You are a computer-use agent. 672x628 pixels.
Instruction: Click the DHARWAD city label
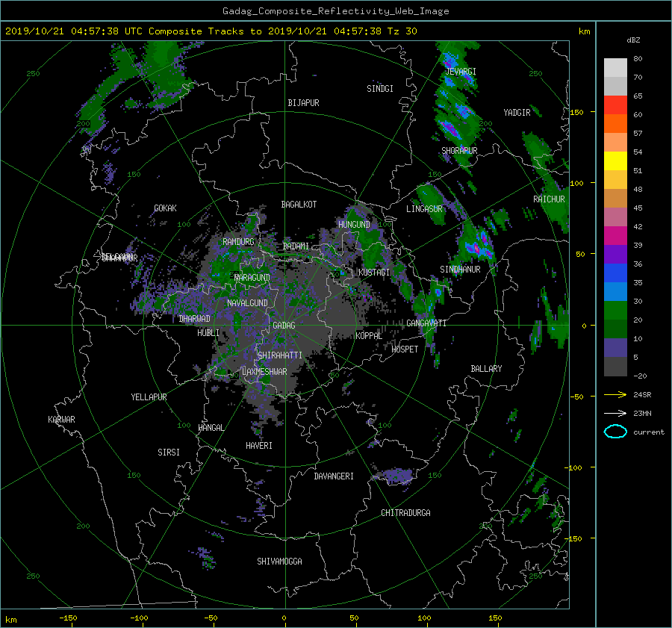(194, 319)
